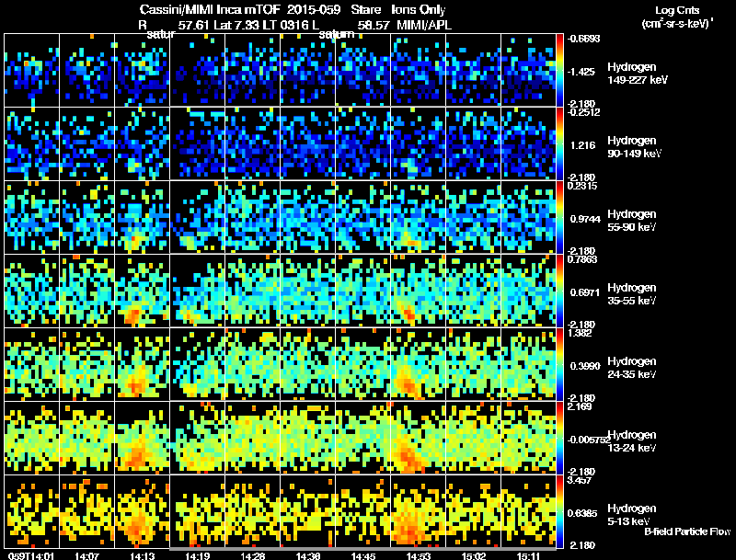Viewport: 736px width, 560px height.
Task: Open the 14:19 panel in the 35-55 keV row
Action: click(197, 291)
